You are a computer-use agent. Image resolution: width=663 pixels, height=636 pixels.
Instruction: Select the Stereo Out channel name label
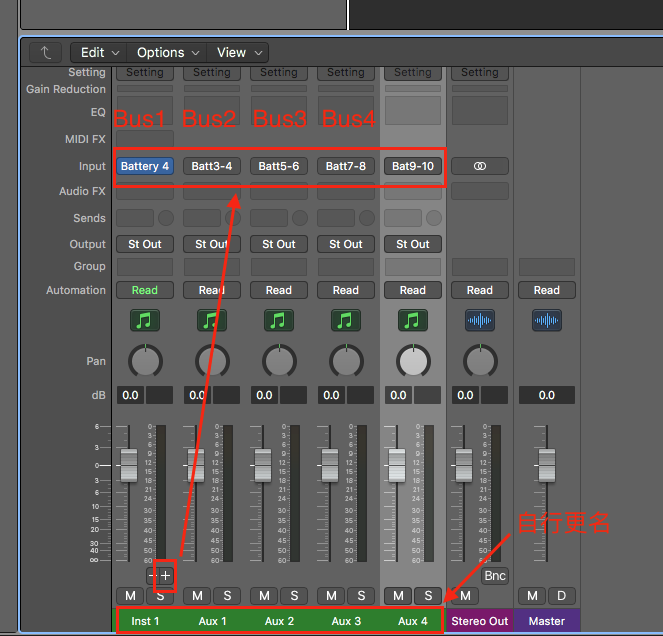tap(480, 621)
